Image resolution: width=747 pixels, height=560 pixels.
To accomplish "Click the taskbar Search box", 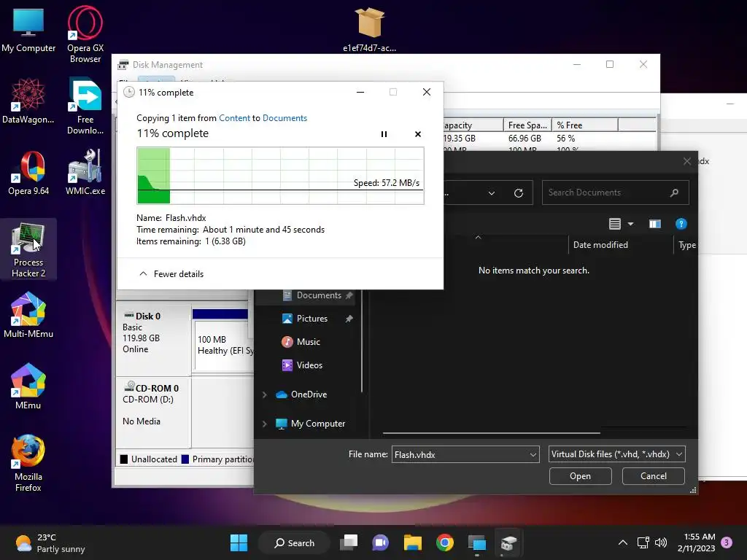I will tap(294, 542).
